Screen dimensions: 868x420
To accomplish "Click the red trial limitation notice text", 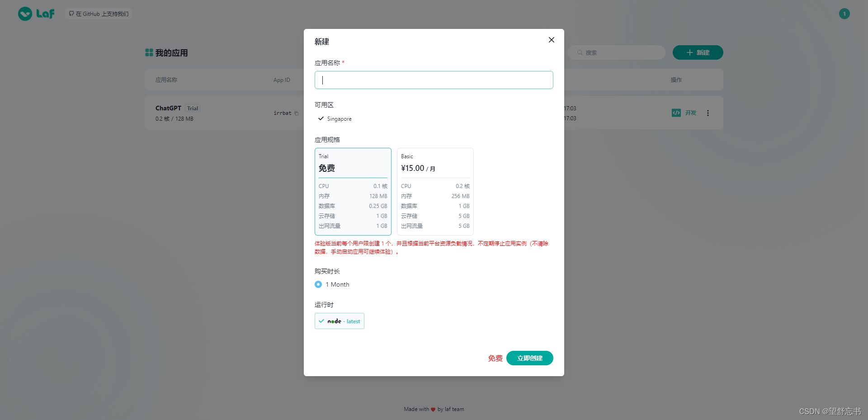I will coord(431,247).
